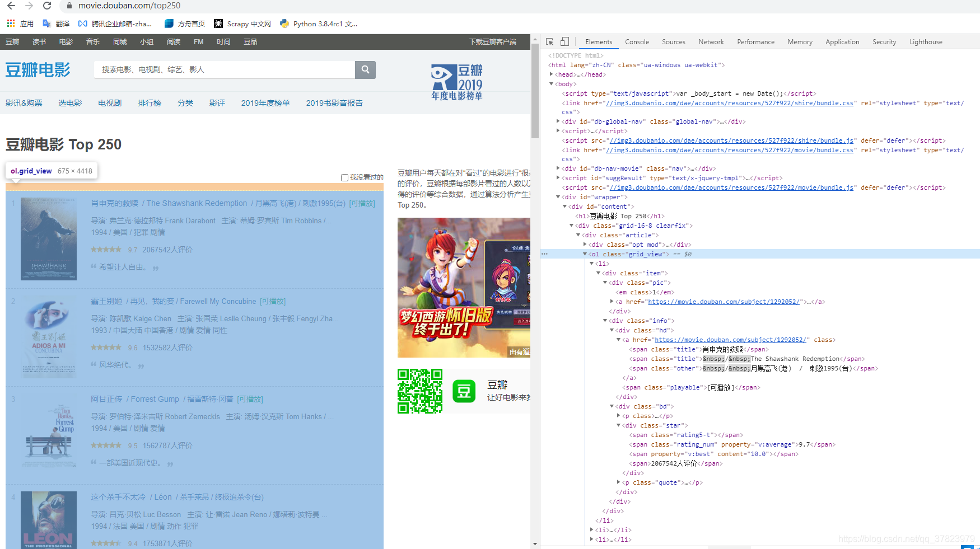Open the Farewell My Concubine title link

174,301
